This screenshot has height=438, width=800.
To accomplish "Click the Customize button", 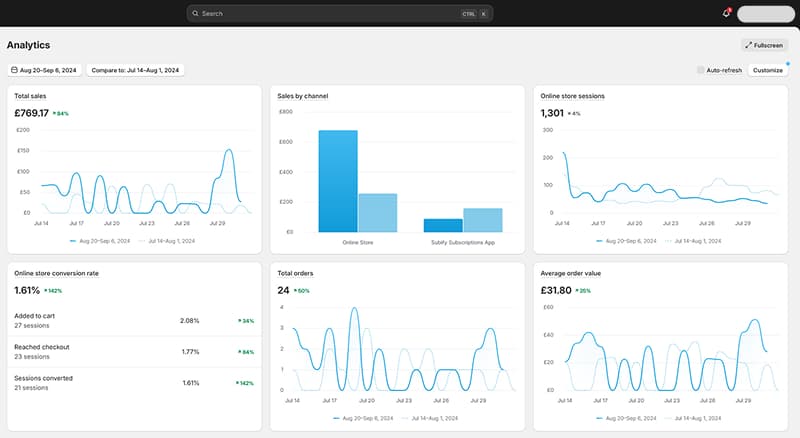I will [x=767, y=70].
